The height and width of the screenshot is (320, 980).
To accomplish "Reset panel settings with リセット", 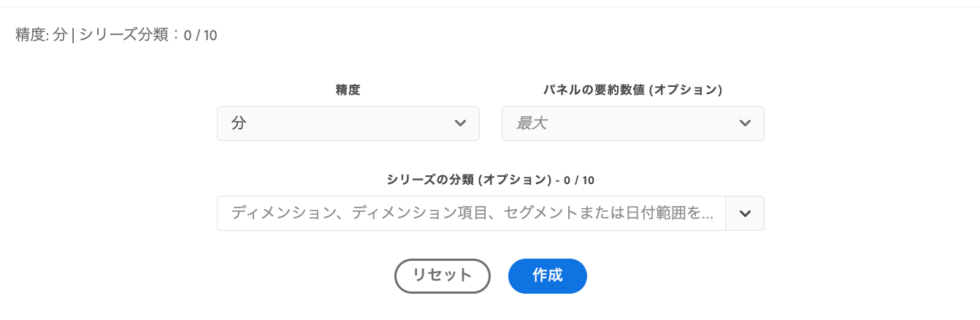I will click(x=443, y=276).
